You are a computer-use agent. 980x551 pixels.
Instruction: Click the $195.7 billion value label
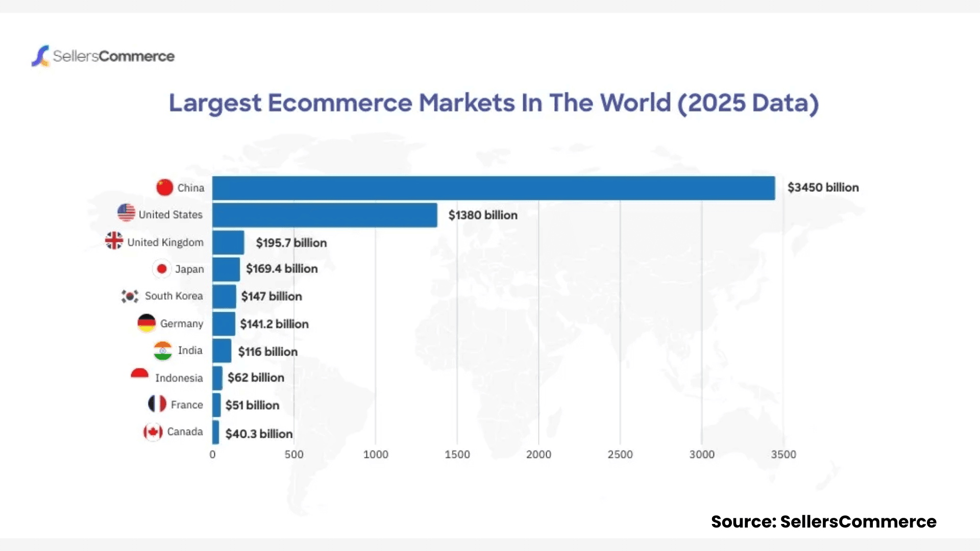pyautogui.click(x=291, y=243)
